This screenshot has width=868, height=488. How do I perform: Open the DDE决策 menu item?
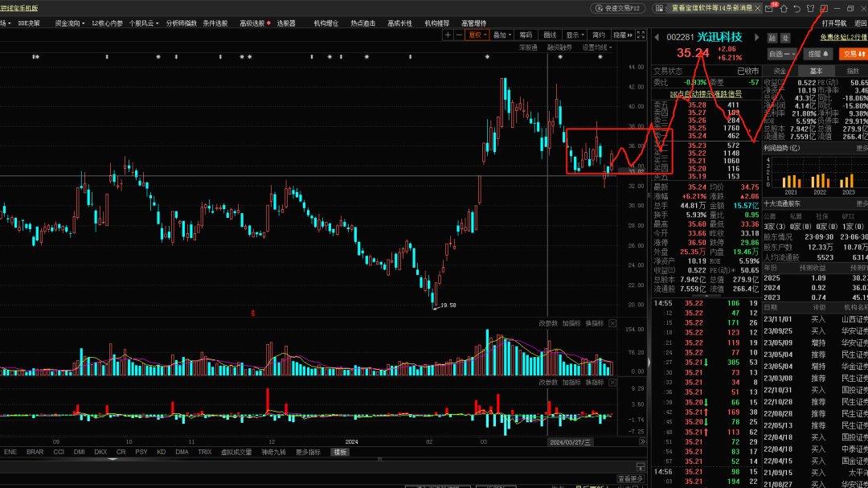click(28, 23)
